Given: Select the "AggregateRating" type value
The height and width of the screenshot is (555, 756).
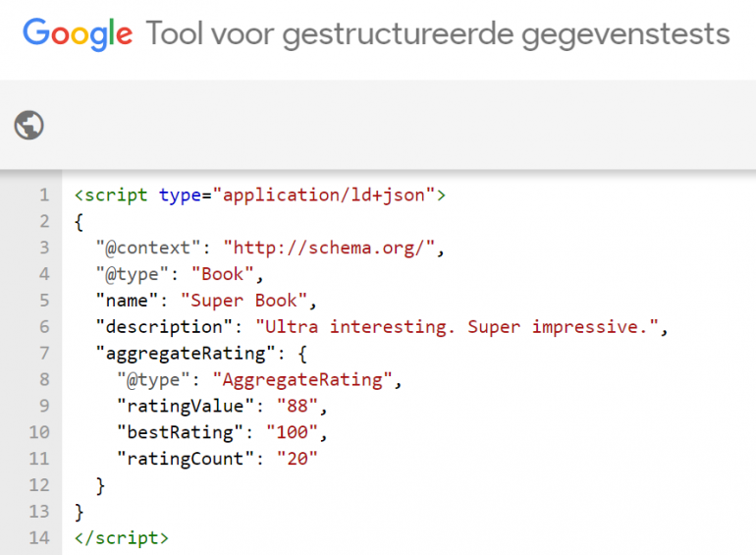Looking at the screenshot, I should (302, 379).
